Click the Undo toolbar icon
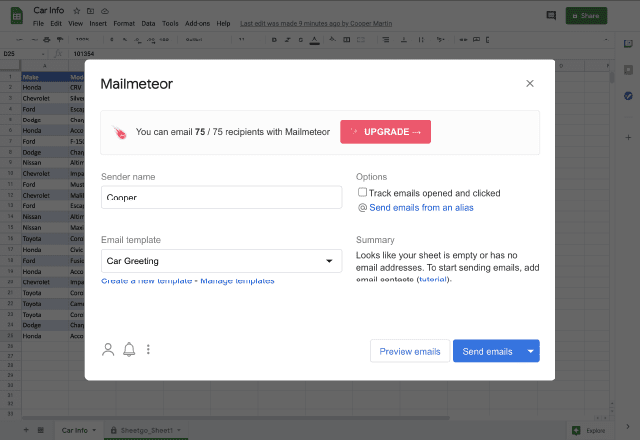This screenshot has width=640, height=440. 20,40
